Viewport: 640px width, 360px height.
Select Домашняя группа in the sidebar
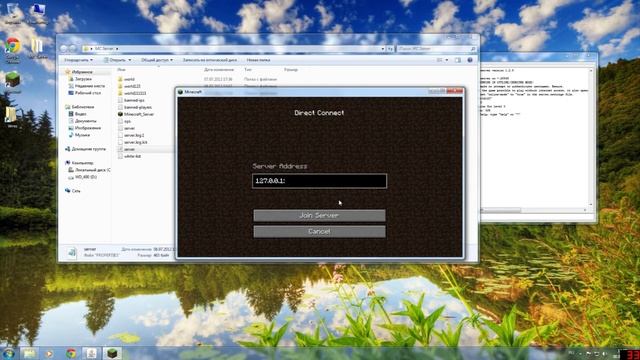tap(88, 149)
